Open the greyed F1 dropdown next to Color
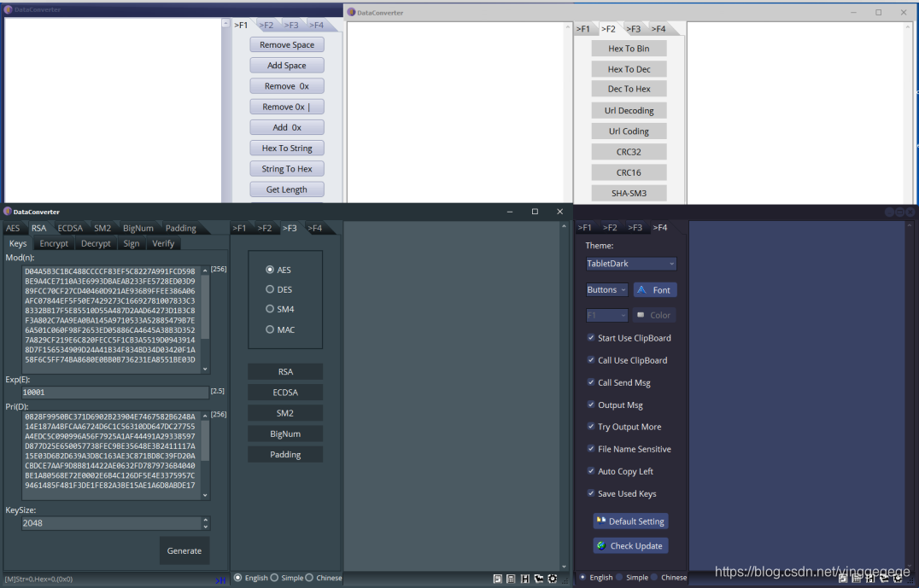Screen dimensions: 919x588 point(607,315)
